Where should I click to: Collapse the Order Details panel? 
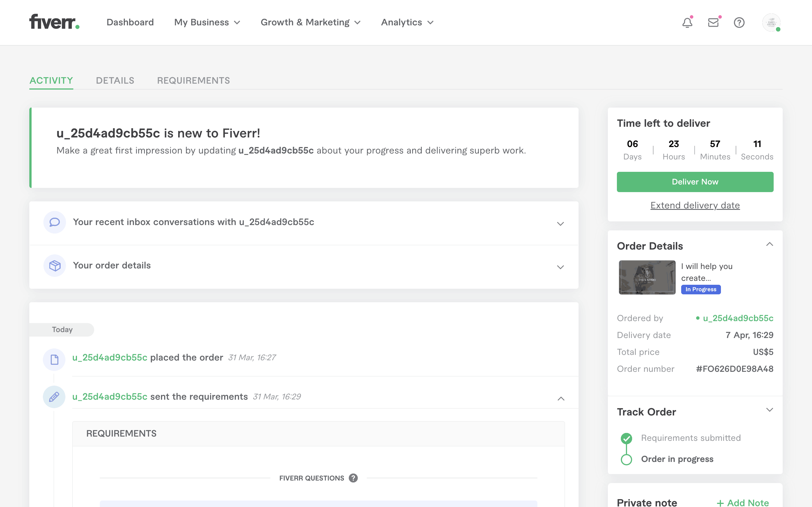click(770, 244)
